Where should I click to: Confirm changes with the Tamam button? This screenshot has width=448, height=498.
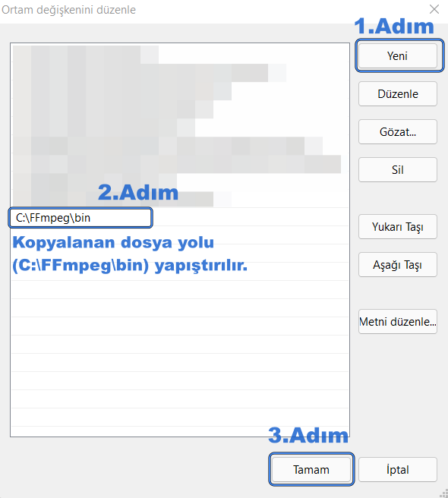(311, 469)
